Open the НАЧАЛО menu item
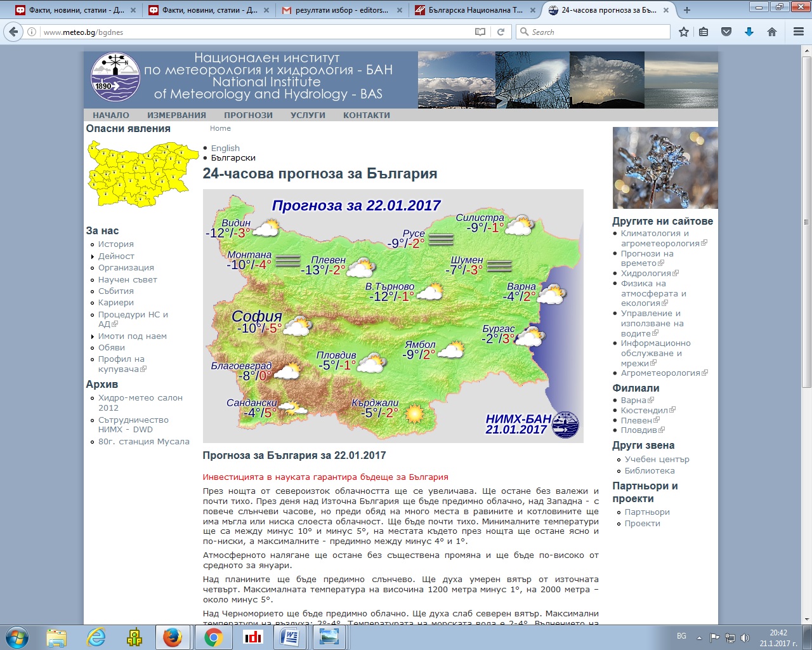812x650 pixels. [111, 116]
